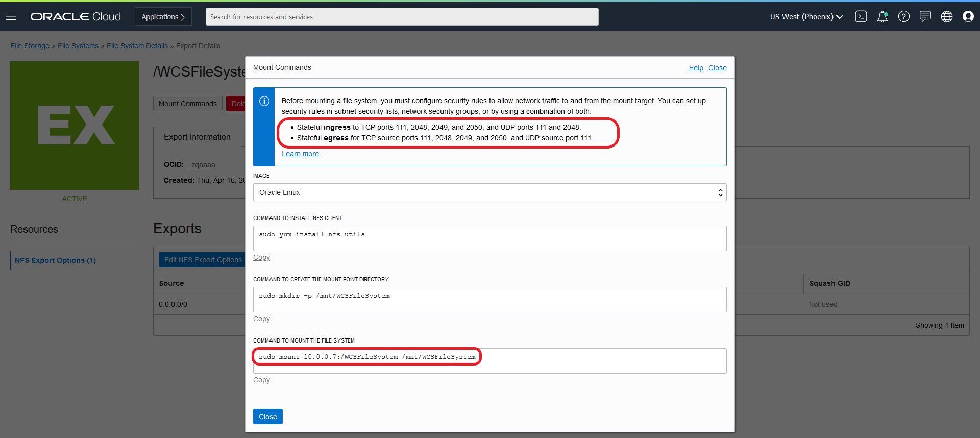Copy the mkdir mount point command
This screenshot has height=438, width=980.
click(261, 319)
